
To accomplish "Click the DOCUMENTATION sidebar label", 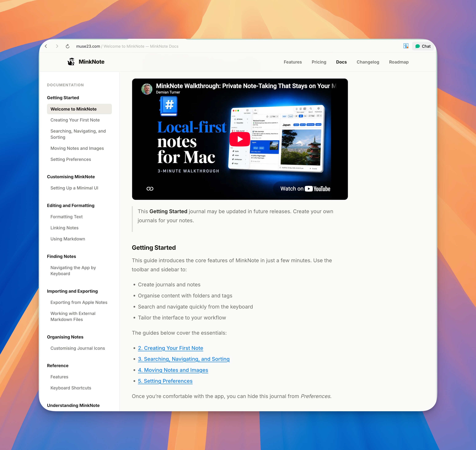I will (x=65, y=85).
